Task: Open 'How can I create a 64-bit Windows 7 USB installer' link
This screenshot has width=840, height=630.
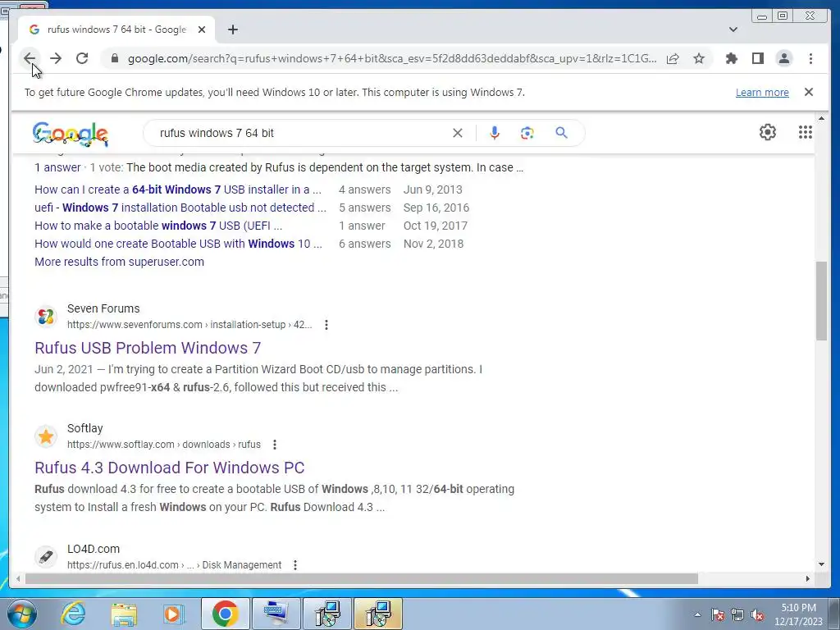Action: (178, 189)
